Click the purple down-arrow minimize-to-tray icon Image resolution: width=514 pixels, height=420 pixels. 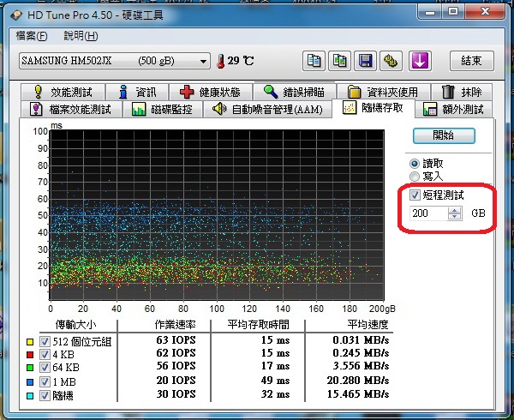point(420,61)
